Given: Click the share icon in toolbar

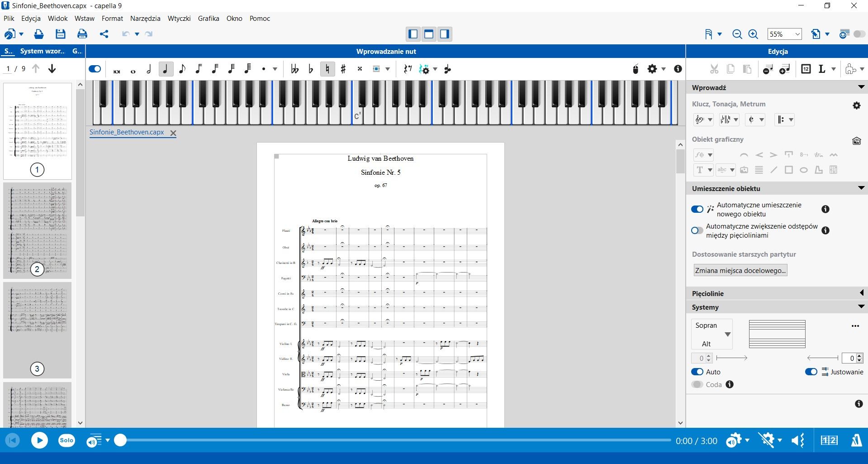Looking at the screenshot, I should pyautogui.click(x=104, y=34).
